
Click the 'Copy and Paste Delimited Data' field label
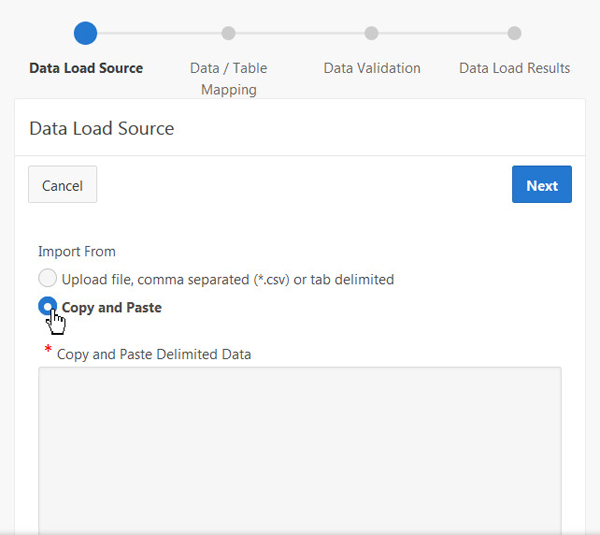(x=154, y=354)
